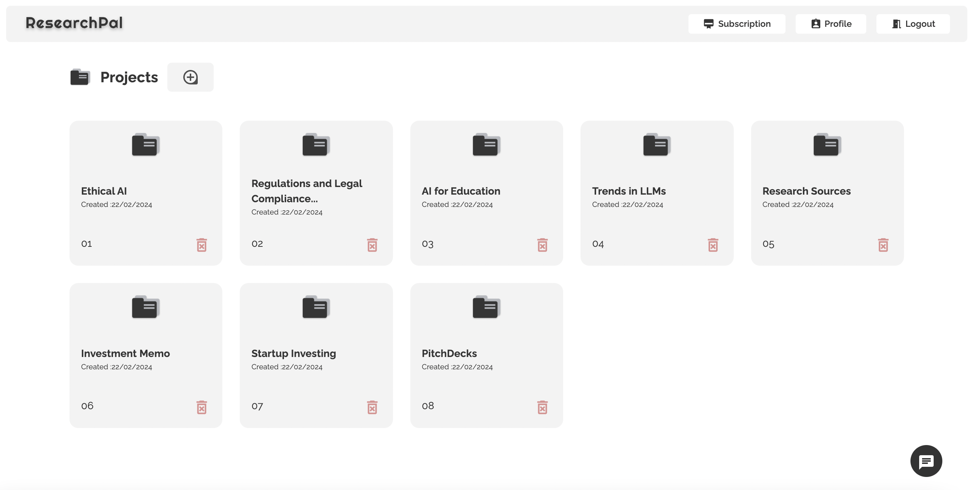Delete the PitchDecks project
Image resolution: width=980 pixels, height=490 pixels.
[542, 407]
